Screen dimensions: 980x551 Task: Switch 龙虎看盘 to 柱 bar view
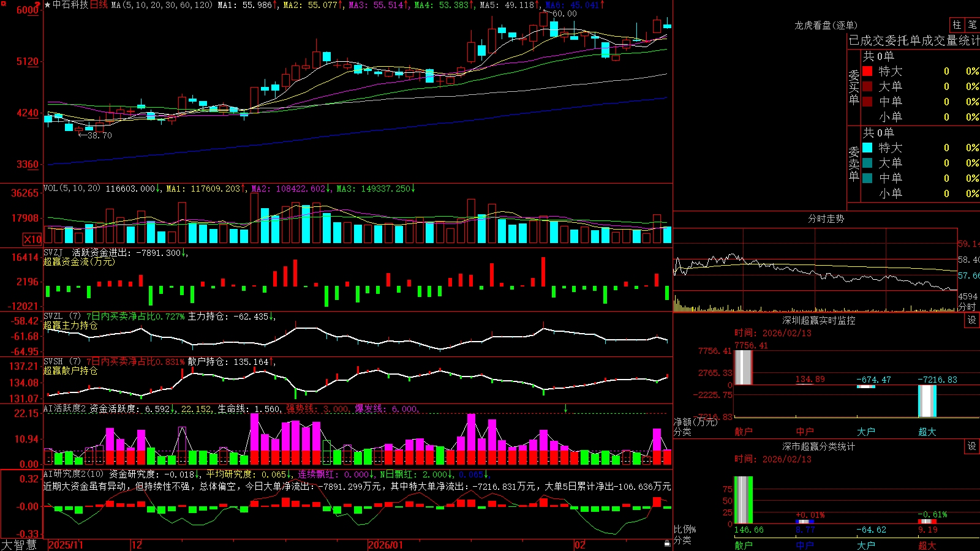tap(957, 24)
